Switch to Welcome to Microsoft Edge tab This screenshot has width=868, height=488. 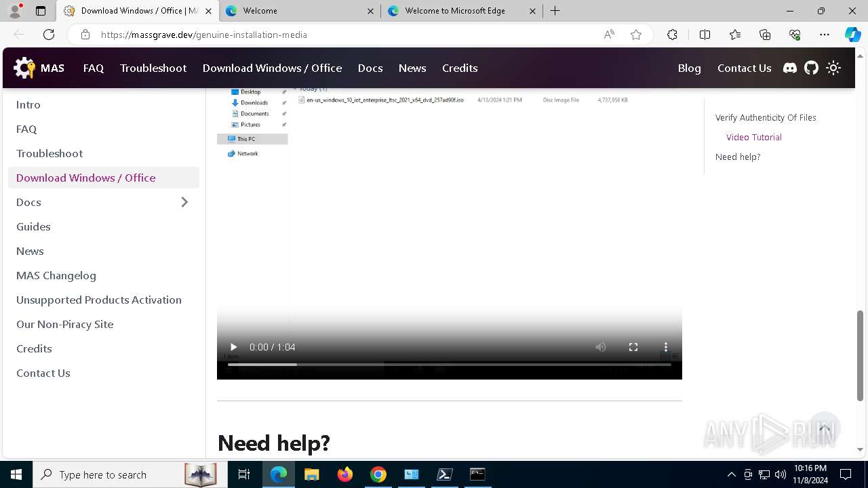[462, 11]
